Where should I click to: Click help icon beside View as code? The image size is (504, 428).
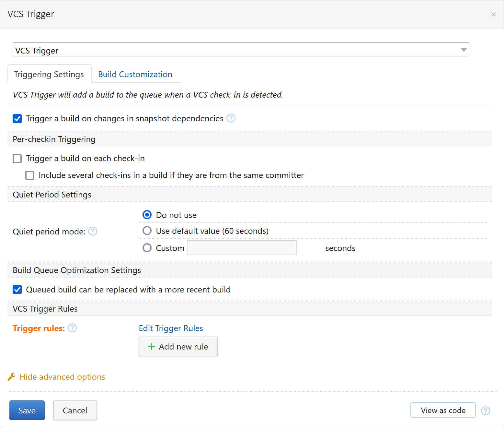pyautogui.click(x=486, y=411)
